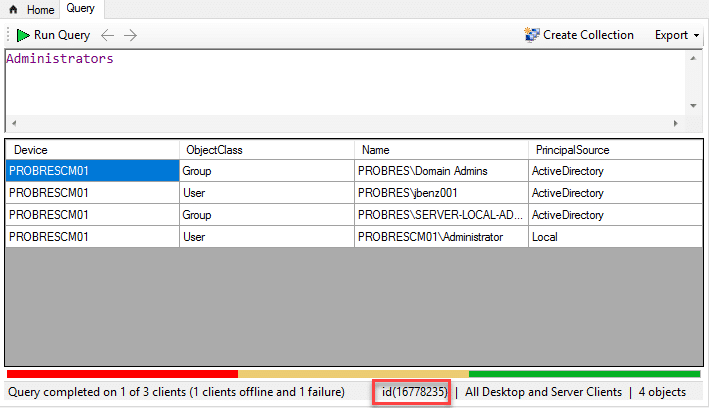This screenshot has width=709, height=408.
Task: Go back with the left arrow
Action: pyautogui.click(x=107, y=35)
